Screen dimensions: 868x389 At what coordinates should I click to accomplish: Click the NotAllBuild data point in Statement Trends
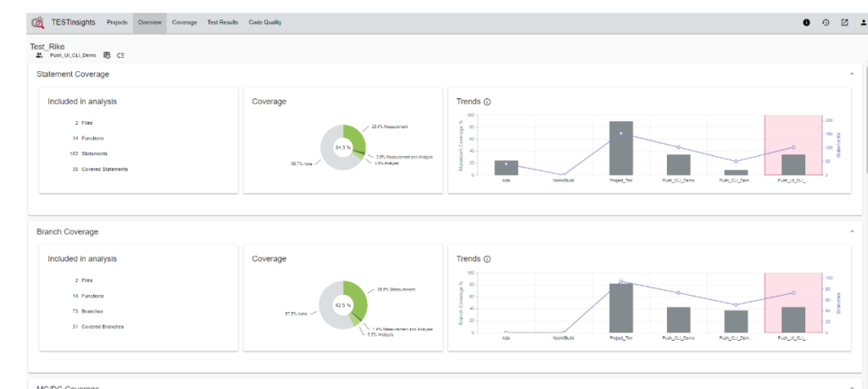point(564,175)
